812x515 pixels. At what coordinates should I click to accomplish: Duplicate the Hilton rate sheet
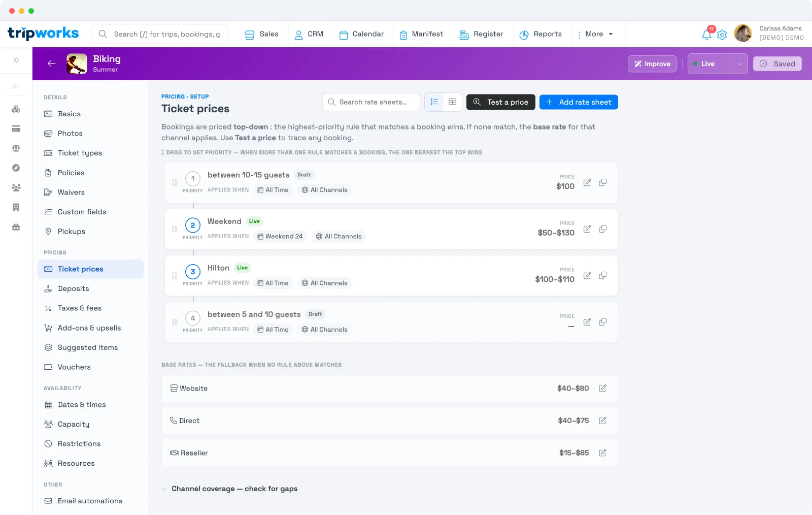pyautogui.click(x=603, y=275)
